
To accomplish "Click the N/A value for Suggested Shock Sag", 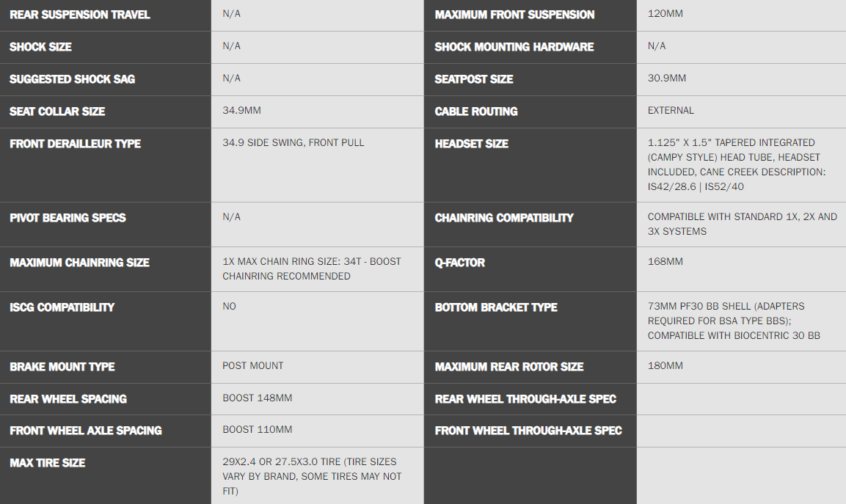I will click(x=231, y=78).
